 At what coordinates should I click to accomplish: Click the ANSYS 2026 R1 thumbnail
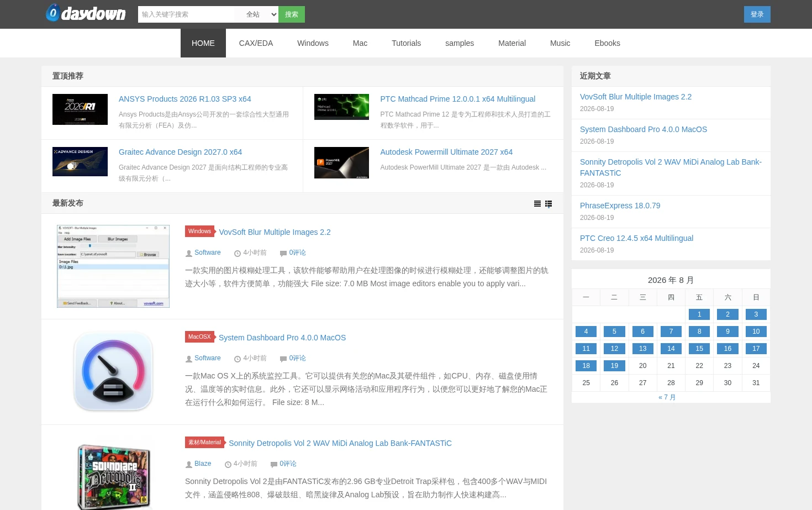pos(80,109)
